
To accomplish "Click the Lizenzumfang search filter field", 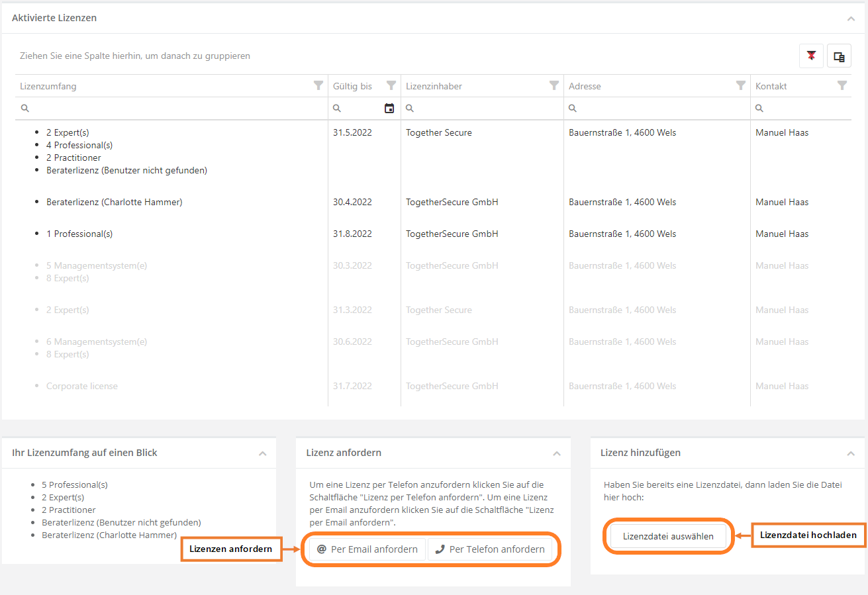I will (175, 109).
